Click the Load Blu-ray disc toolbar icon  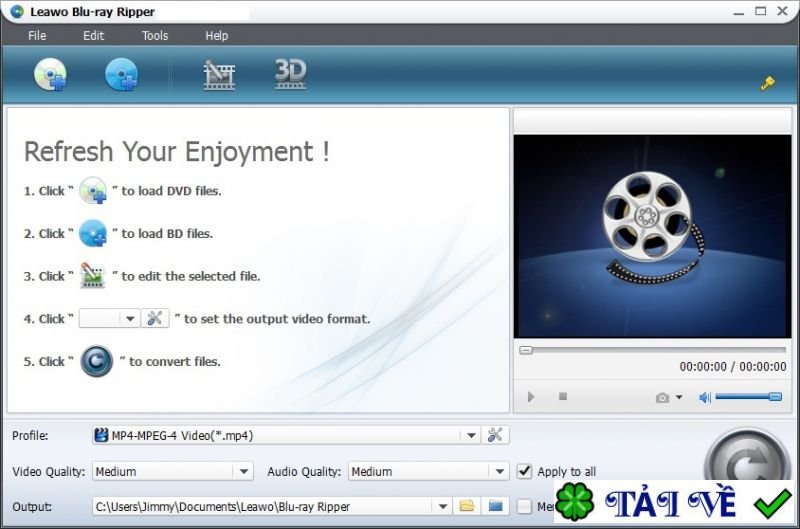coord(121,74)
